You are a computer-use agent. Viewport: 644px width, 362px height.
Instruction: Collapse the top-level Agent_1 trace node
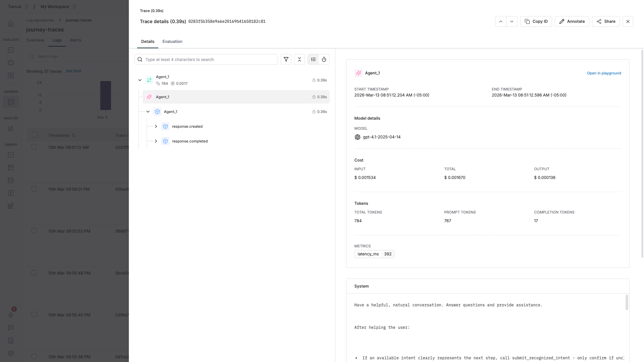coord(140,80)
